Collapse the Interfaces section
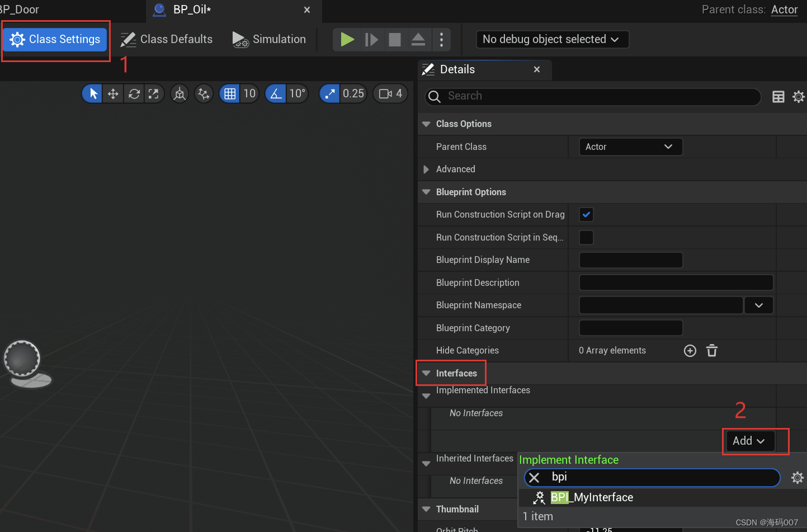The height and width of the screenshot is (532, 807). point(426,373)
